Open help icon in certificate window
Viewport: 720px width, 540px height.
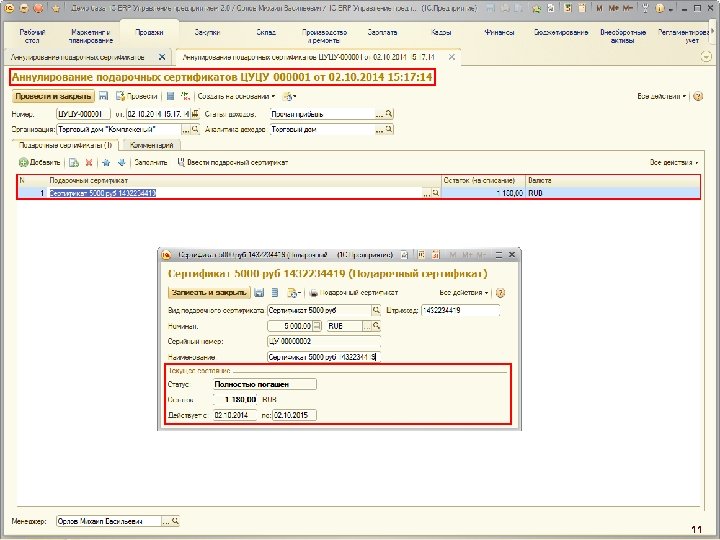501,292
